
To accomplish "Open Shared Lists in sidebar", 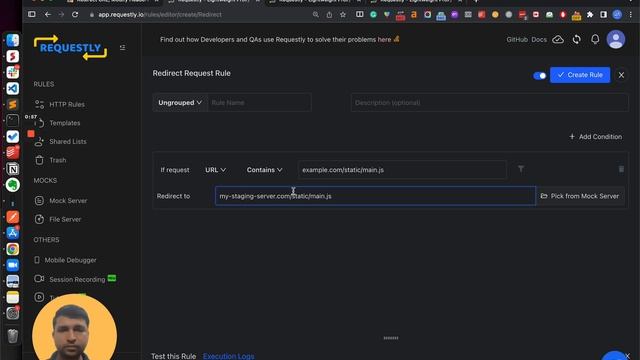I will click(x=60, y=142).
